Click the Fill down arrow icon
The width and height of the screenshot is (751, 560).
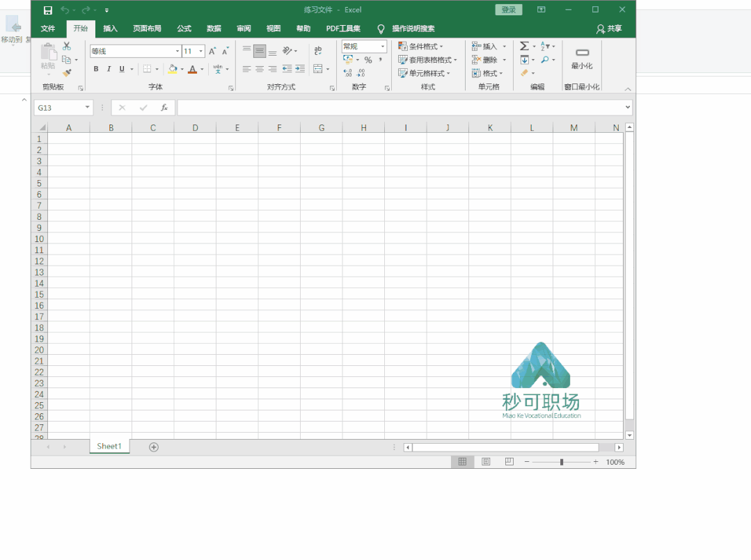[525, 59]
